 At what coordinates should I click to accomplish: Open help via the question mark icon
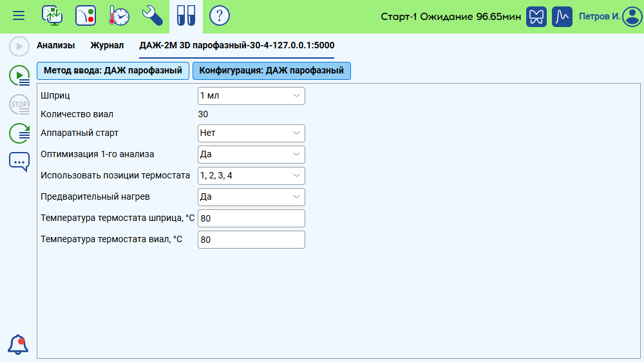coord(220,16)
